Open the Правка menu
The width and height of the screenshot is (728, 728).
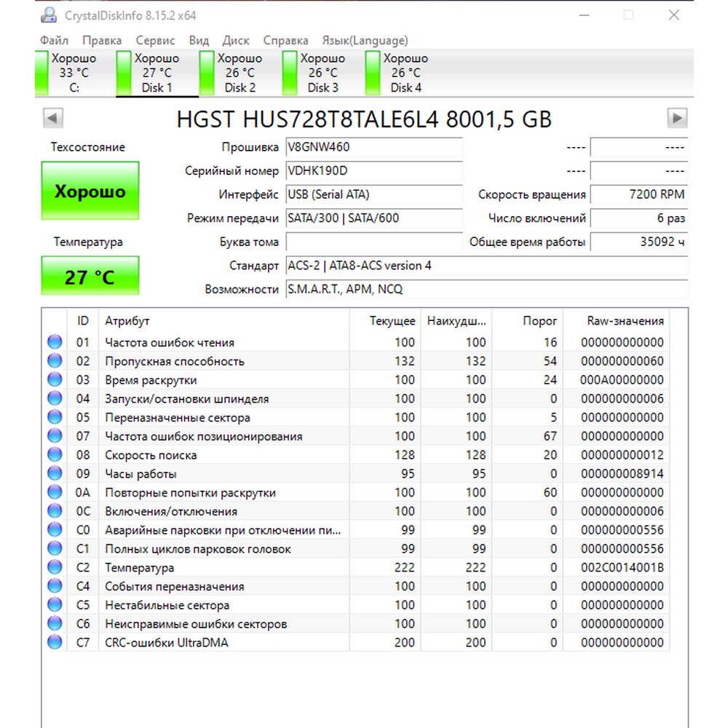pyautogui.click(x=102, y=40)
